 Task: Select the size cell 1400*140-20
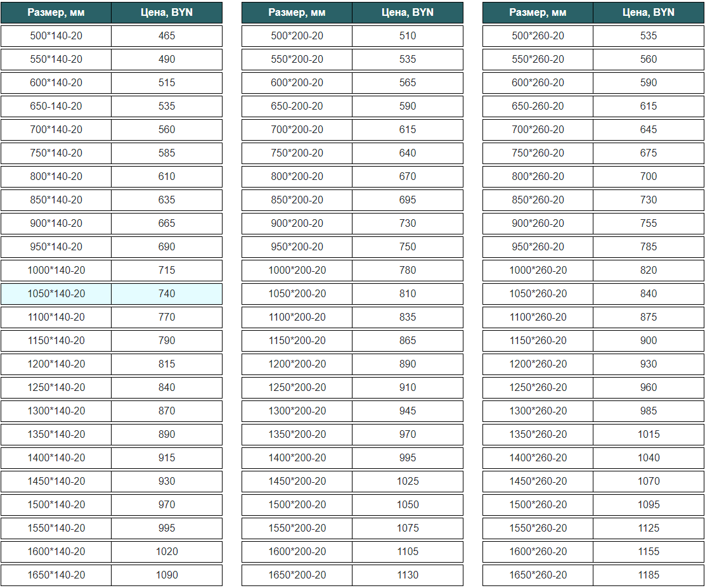pos(56,457)
